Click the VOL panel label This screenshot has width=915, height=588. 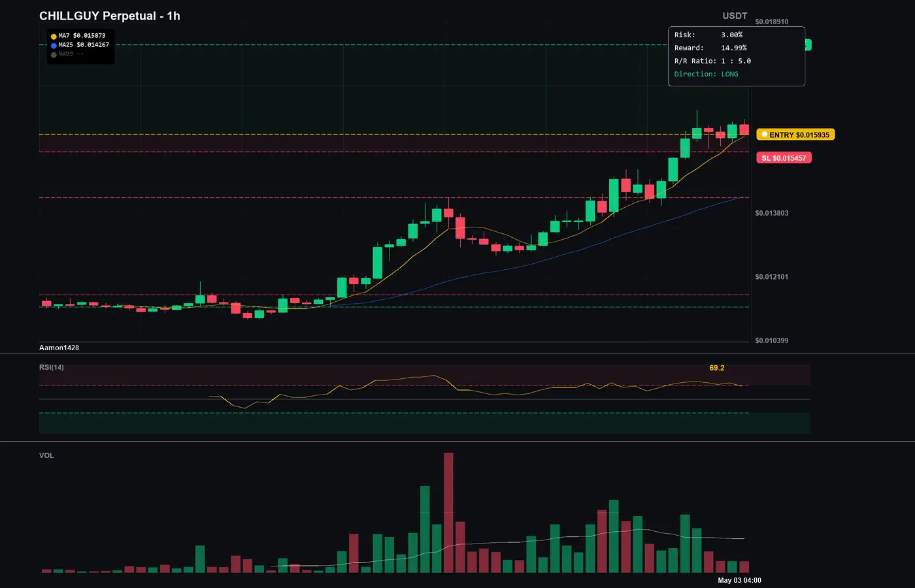tap(46, 455)
